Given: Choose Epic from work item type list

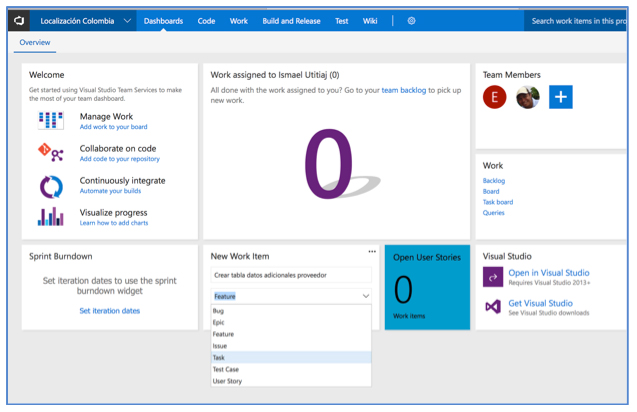Looking at the screenshot, I should (291, 323).
